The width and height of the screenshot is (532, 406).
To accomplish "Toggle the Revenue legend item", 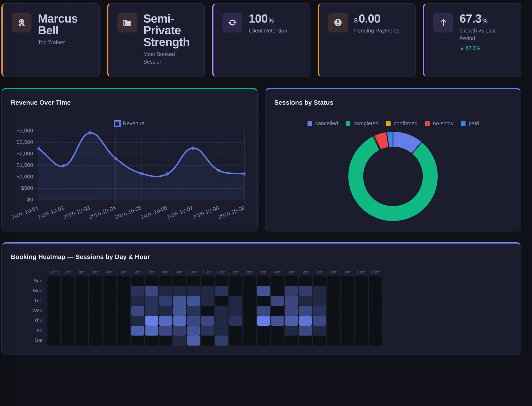I will pyautogui.click(x=129, y=123).
